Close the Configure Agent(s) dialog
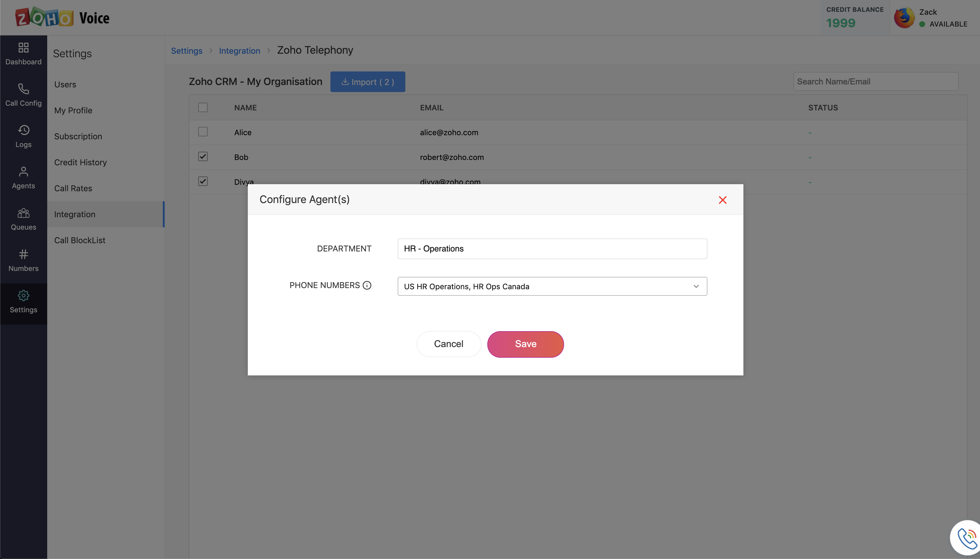This screenshot has width=980, height=559. 722,200
